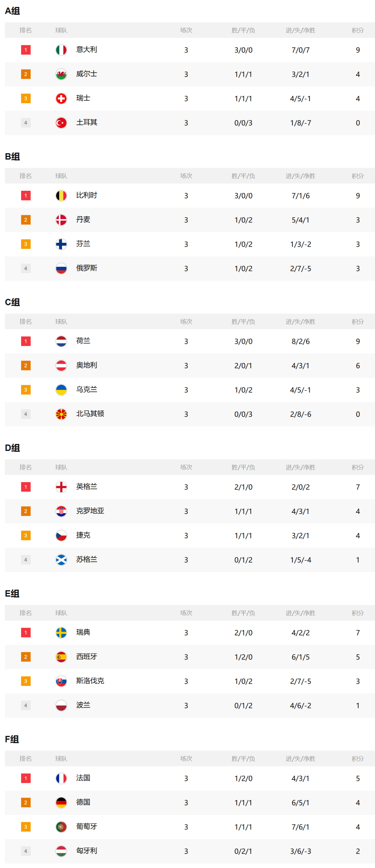
Task: Click the 匈牙利 row rank 4 badge
Action: click(26, 851)
